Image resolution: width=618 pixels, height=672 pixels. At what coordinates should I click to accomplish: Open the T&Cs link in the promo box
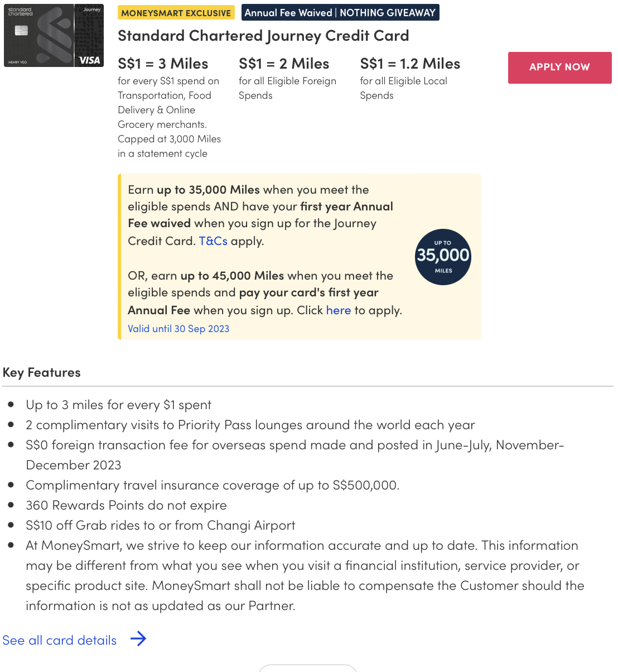coord(213,241)
